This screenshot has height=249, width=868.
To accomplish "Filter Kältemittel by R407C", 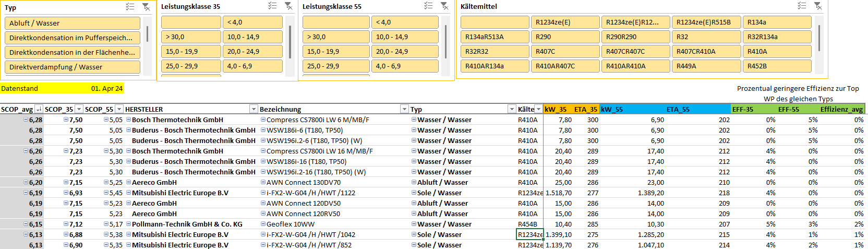I will point(565,51).
